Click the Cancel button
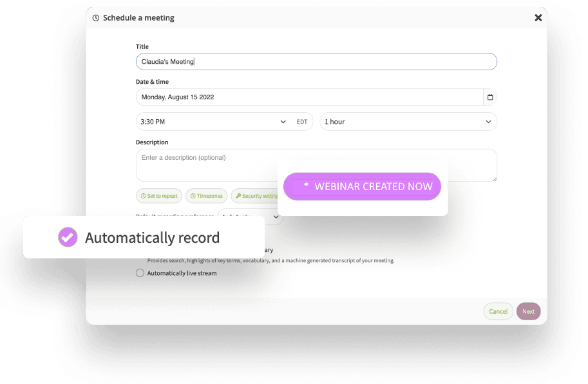The image size is (588, 384). 498,311
